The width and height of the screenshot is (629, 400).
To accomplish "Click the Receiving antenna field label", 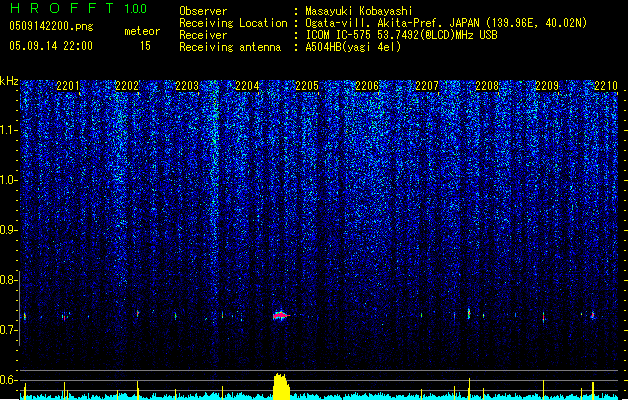I will tap(230, 47).
